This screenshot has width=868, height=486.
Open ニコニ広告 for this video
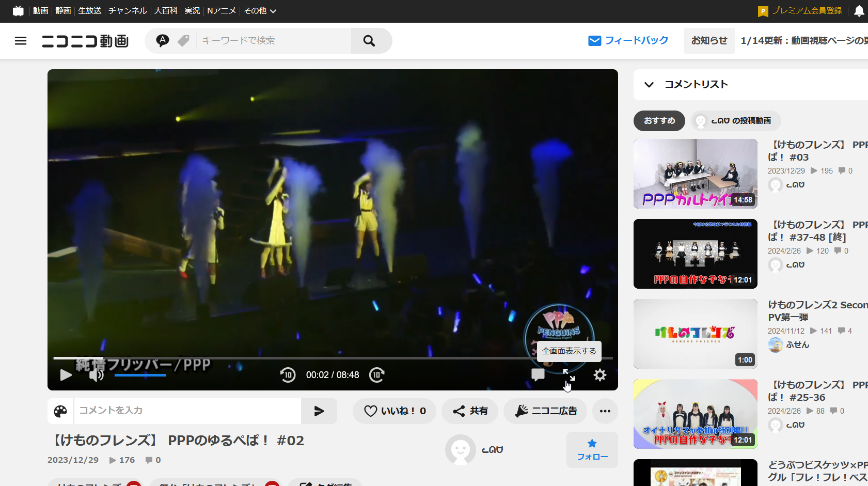545,411
